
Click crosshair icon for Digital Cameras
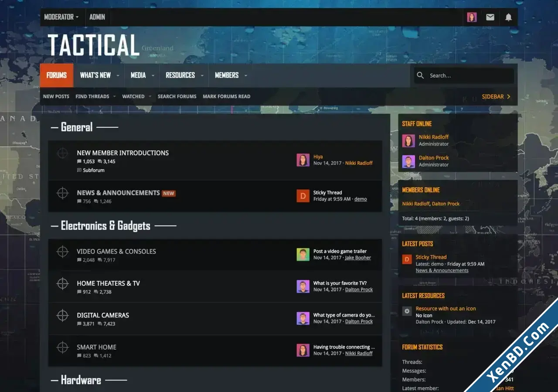click(63, 315)
